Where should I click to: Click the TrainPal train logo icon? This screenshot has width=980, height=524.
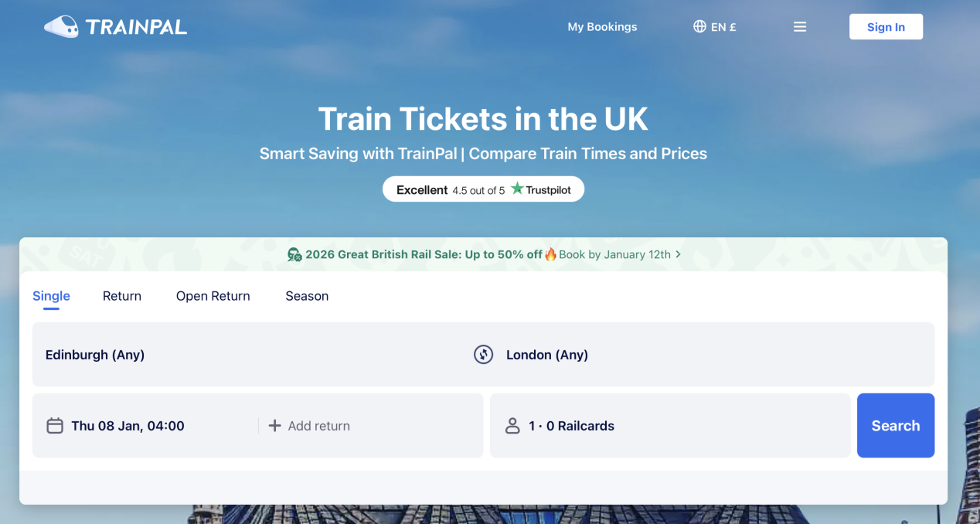pyautogui.click(x=61, y=27)
